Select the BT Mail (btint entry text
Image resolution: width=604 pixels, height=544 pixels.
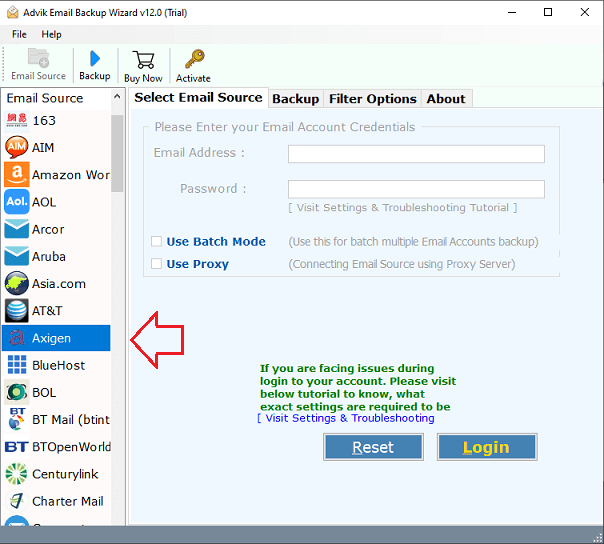click(71, 419)
